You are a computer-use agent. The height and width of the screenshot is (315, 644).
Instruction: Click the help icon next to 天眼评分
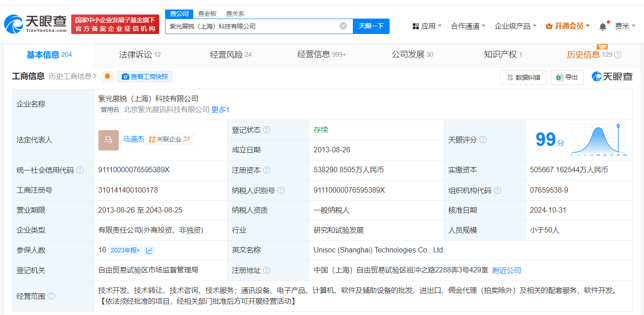(483, 140)
